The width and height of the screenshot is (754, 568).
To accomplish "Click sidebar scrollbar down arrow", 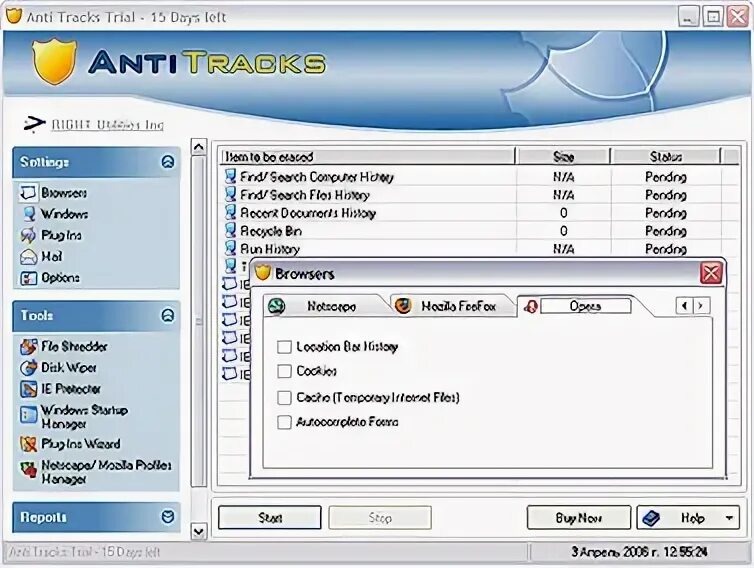I will [199, 531].
